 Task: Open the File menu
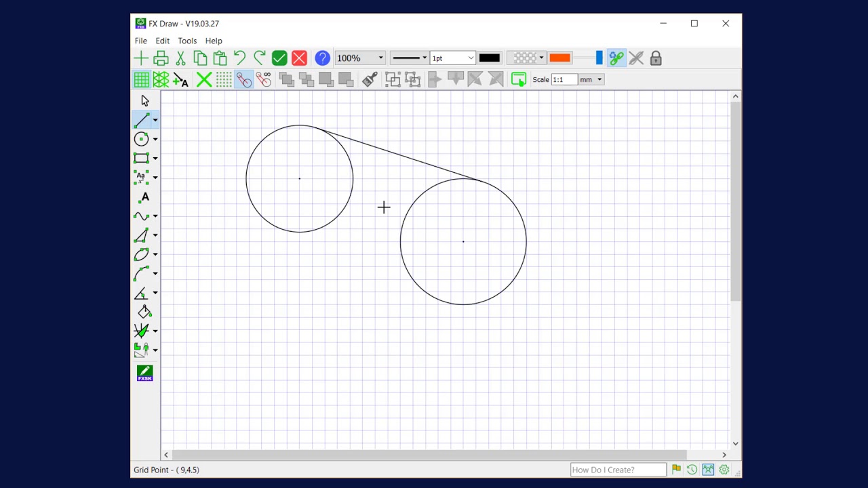click(x=140, y=41)
